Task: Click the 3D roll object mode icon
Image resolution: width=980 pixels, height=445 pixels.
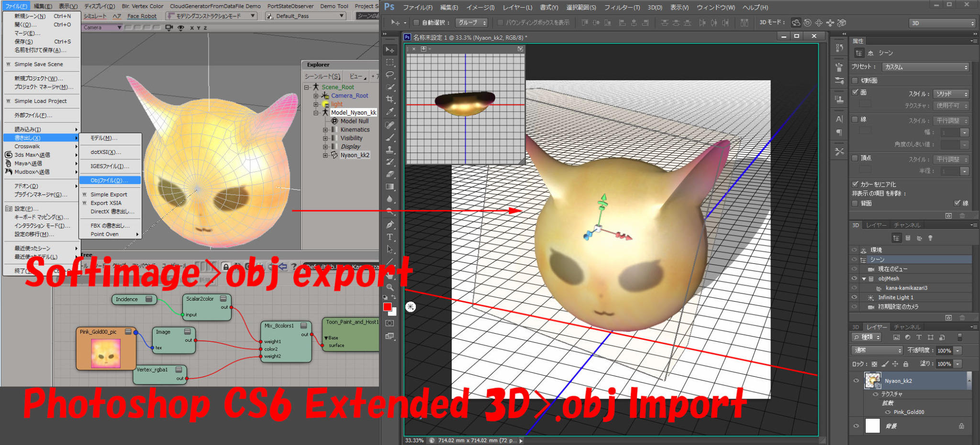Action: point(807,22)
